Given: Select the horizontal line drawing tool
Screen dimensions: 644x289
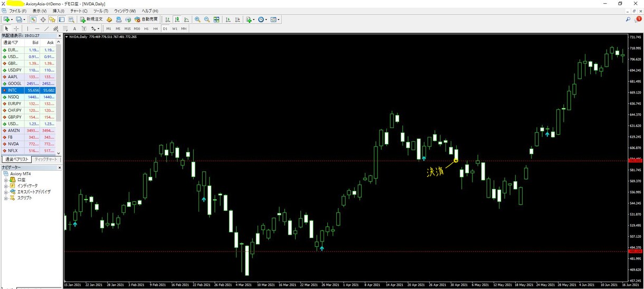Looking at the screenshot, I should click(x=37, y=29).
